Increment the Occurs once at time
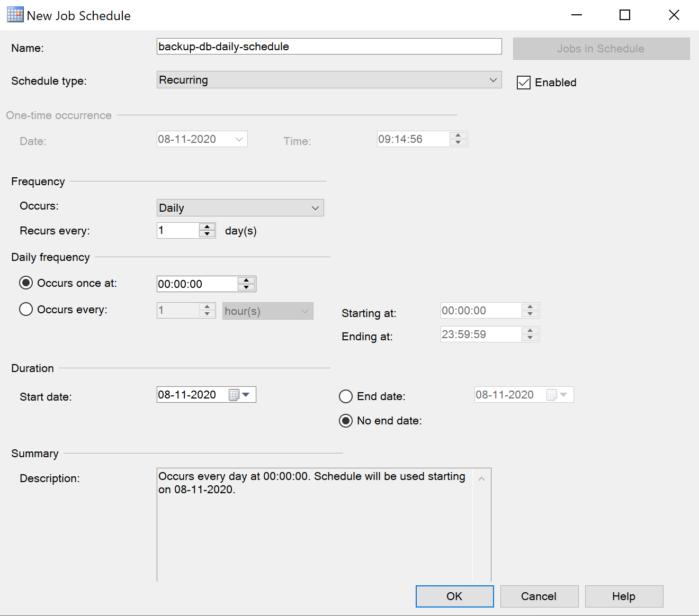This screenshot has height=616, width=699. click(x=246, y=280)
